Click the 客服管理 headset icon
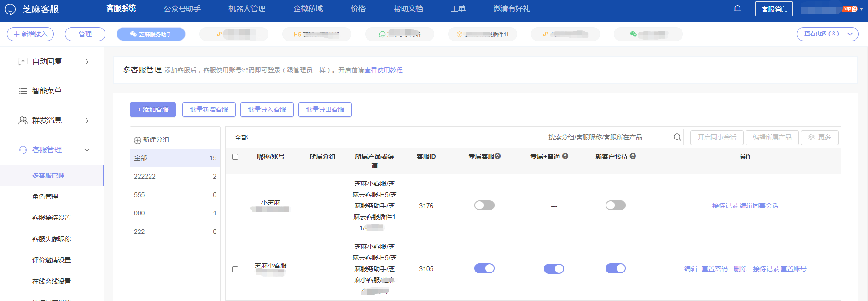This screenshot has height=301, width=868. tap(23, 150)
